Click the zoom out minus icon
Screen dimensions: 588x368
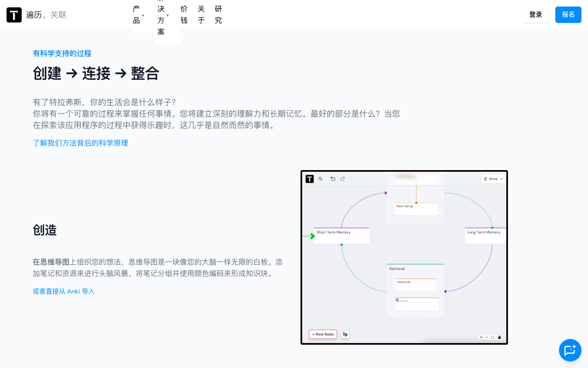(487, 337)
